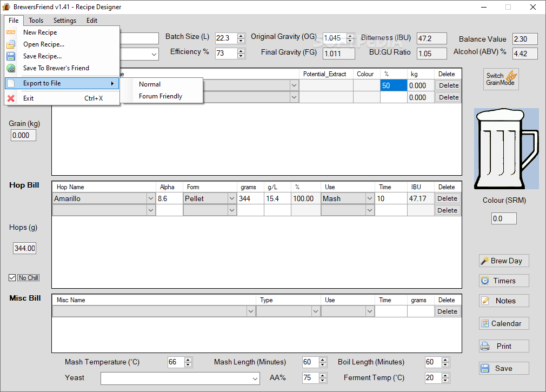Delete the Amarillo hop row
The width and height of the screenshot is (546, 392).
(x=448, y=198)
